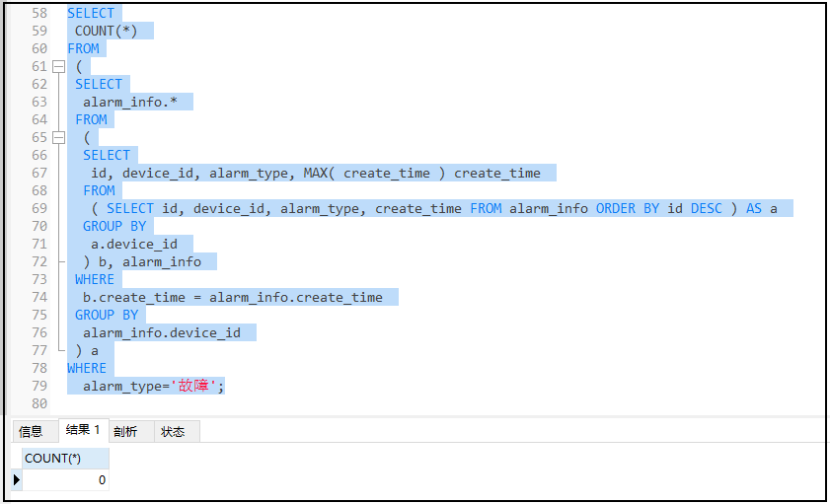Screen dimensions: 830x504
Task: Click the current row arrow indicator in results
Action: pos(16,480)
